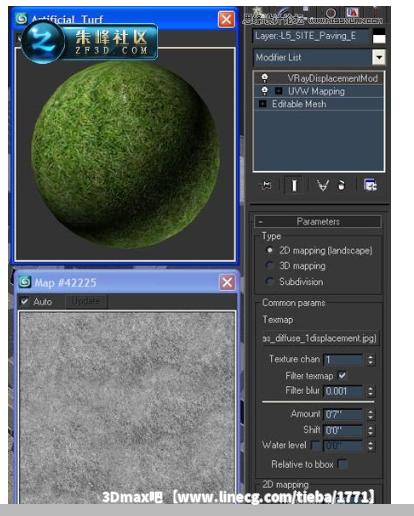Click remove modifier from stack icon
The height and width of the screenshot is (516, 414).
click(x=341, y=185)
